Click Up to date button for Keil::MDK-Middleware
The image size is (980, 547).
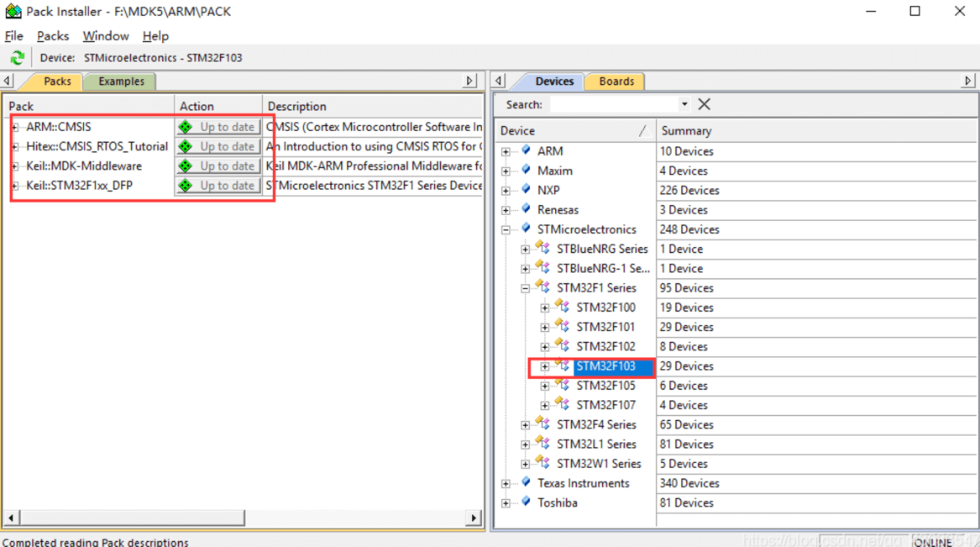tap(217, 166)
